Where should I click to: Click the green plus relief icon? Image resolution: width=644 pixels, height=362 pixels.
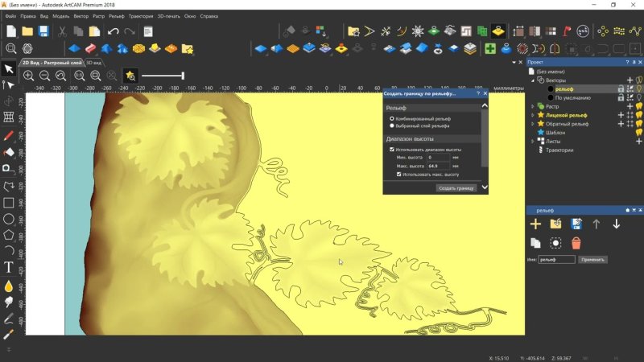[489, 49]
